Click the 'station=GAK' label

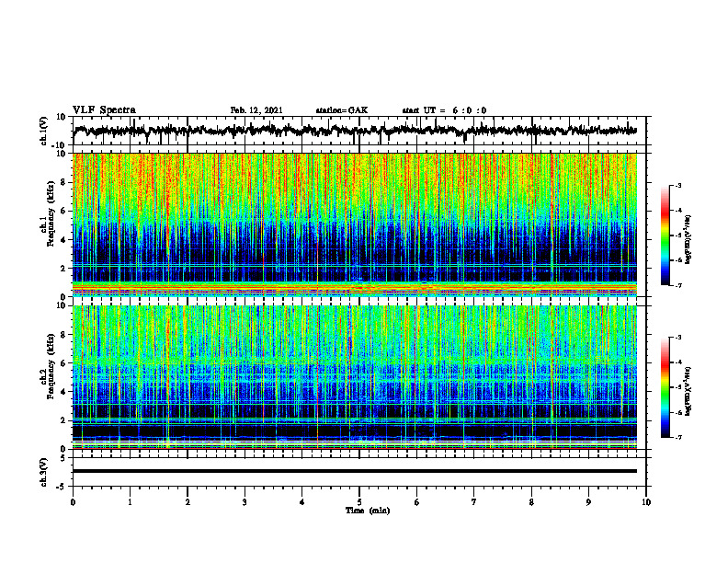coord(342,110)
